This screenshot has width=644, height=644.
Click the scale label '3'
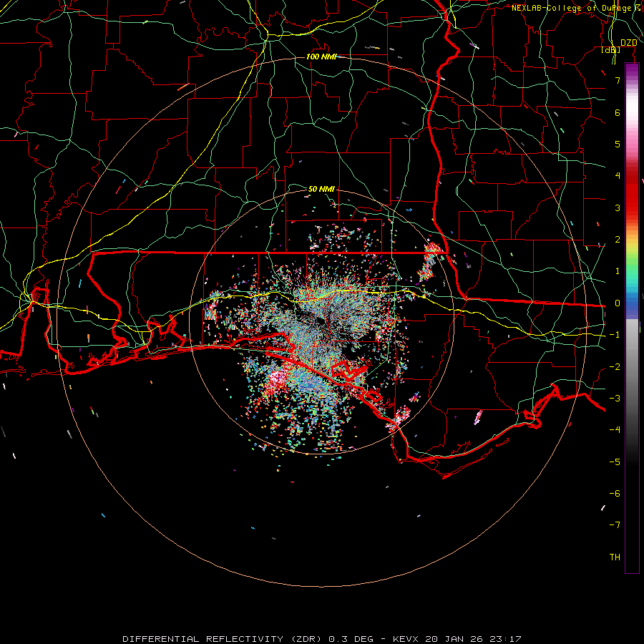618,208
